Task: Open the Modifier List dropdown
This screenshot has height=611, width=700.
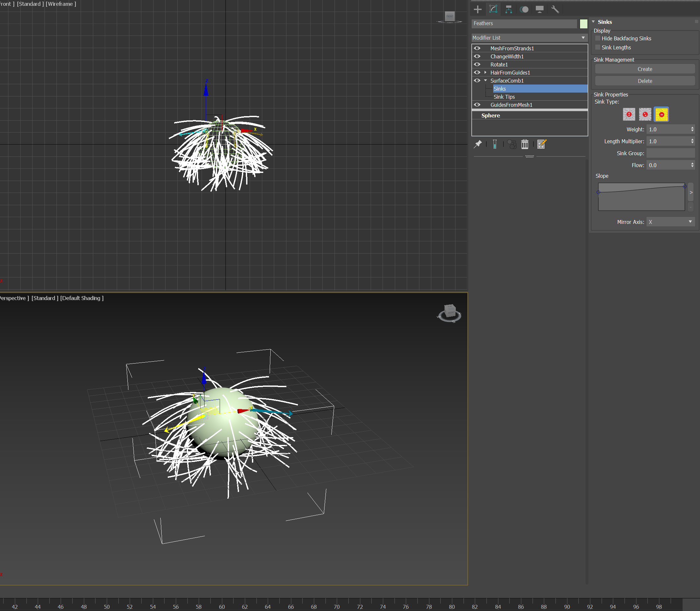Action: [x=529, y=38]
